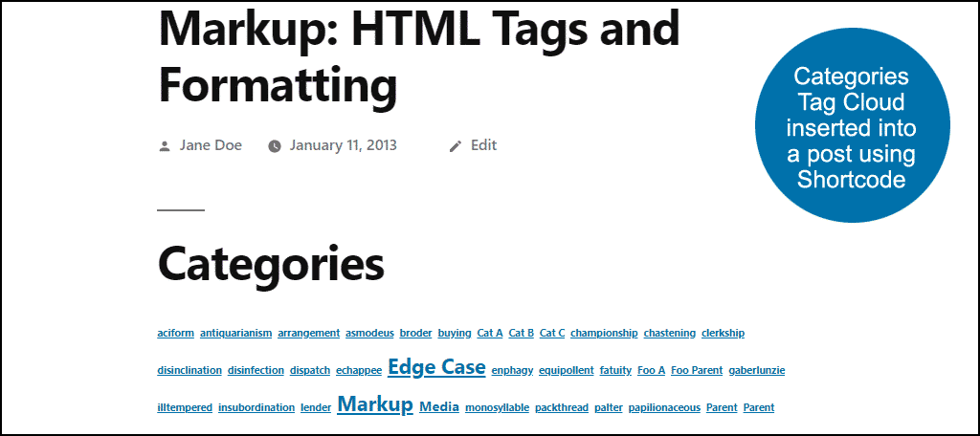Open the championship category link
Viewport: 980px width, 436px height.
[605, 333]
